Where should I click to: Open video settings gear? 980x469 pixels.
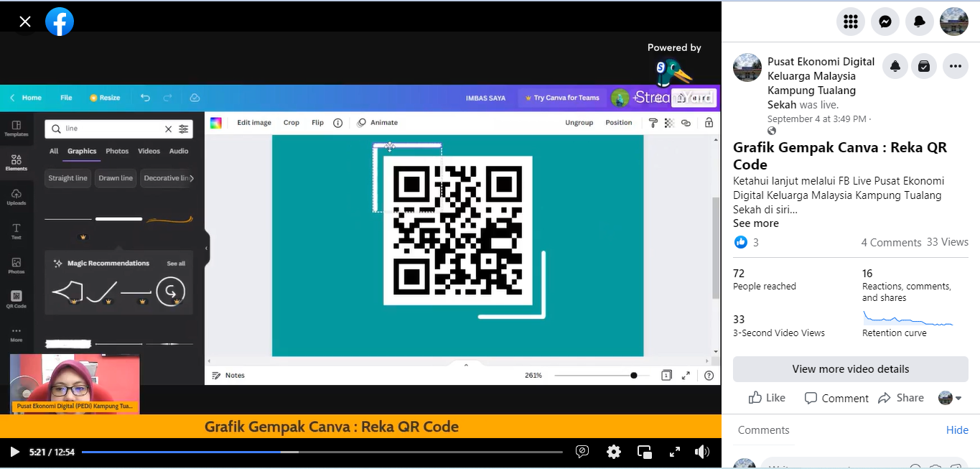click(x=613, y=452)
